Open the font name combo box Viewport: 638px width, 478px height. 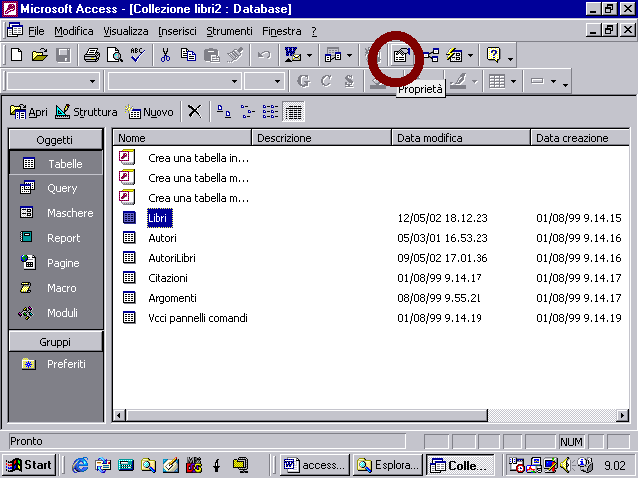tap(234, 81)
